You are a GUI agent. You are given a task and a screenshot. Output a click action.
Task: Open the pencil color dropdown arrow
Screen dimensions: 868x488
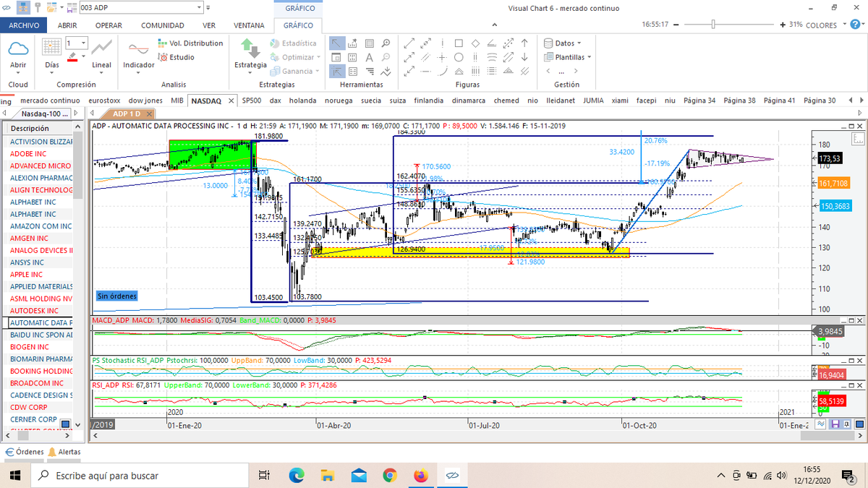(84, 57)
